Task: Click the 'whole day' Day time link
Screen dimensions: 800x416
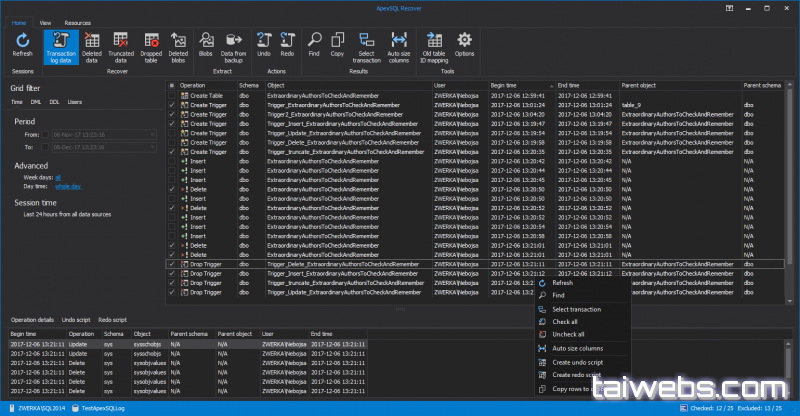Action: coord(68,185)
